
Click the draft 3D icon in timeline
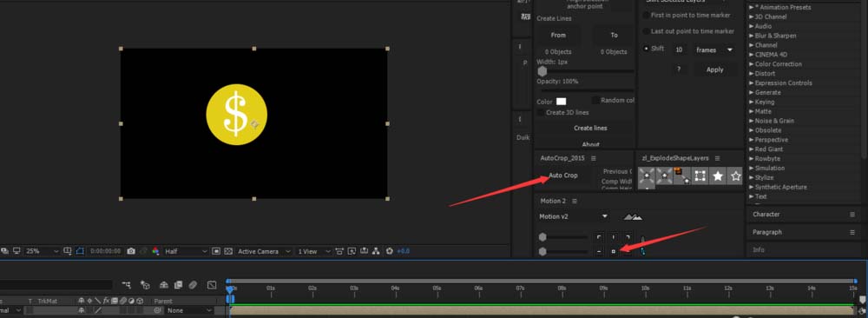click(x=145, y=285)
